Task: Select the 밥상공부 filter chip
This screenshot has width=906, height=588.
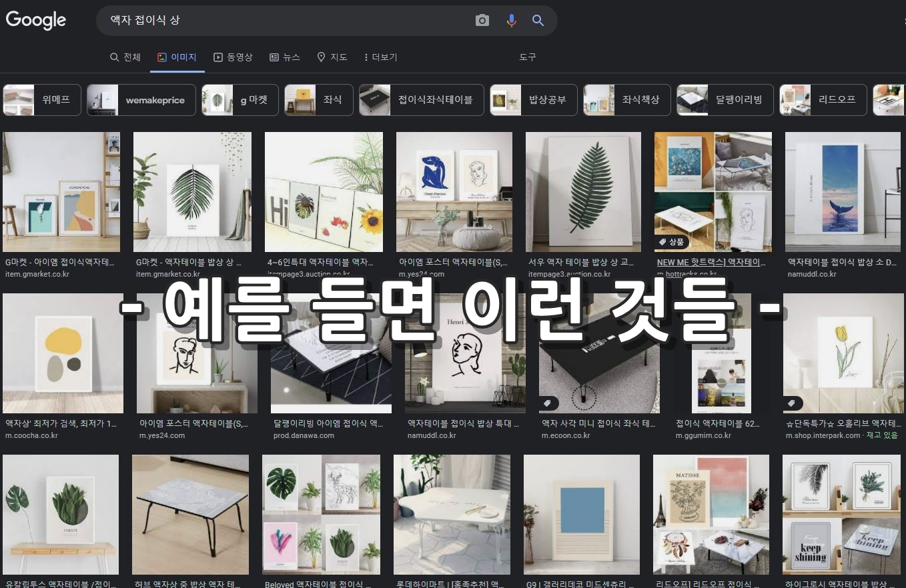Action: pos(534,100)
